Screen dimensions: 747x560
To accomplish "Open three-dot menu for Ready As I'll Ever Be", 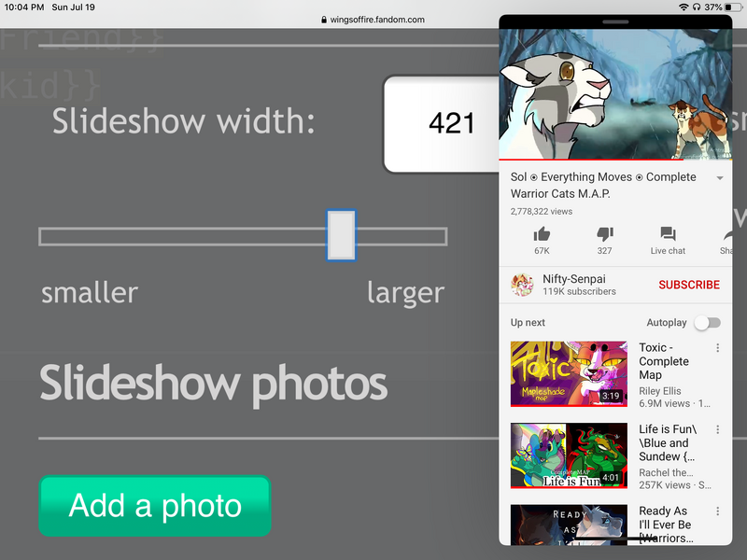I will 717,511.
